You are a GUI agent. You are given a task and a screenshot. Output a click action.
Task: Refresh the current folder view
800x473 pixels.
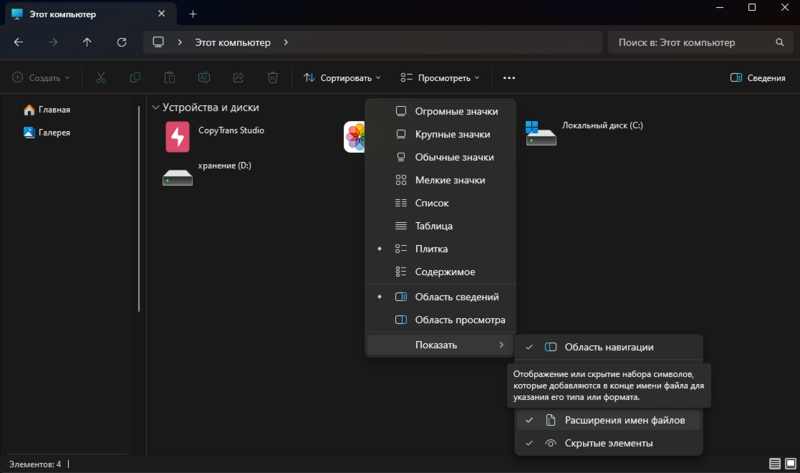click(x=121, y=42)
